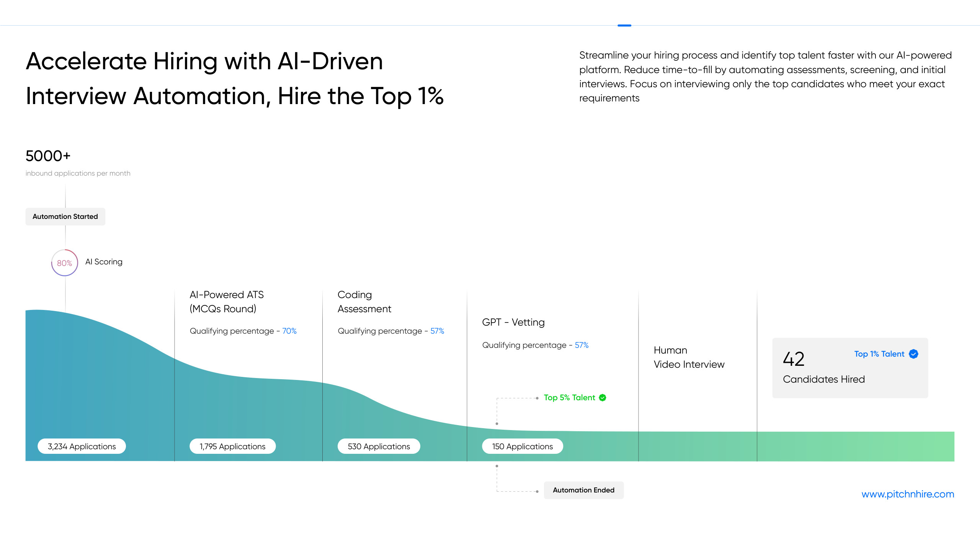Screen dimensions: 980x551
Task: Click the Candidates Hired text
Action: (824, 379)
